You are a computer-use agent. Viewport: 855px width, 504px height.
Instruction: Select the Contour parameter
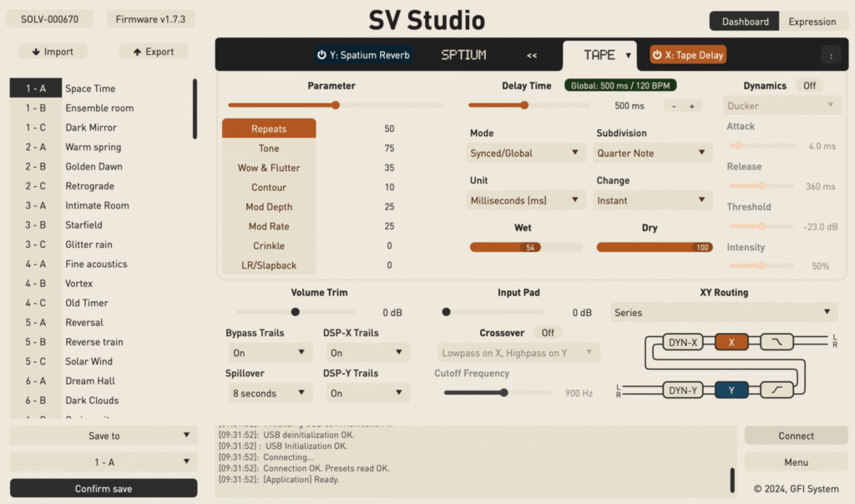[269, 188]
